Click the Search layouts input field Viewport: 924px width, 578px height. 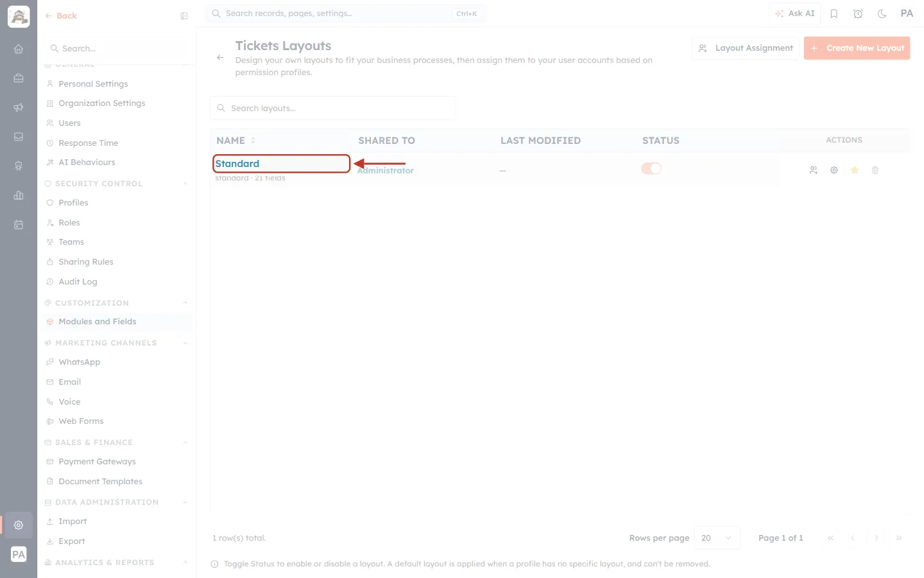click(x=333, y=108)
